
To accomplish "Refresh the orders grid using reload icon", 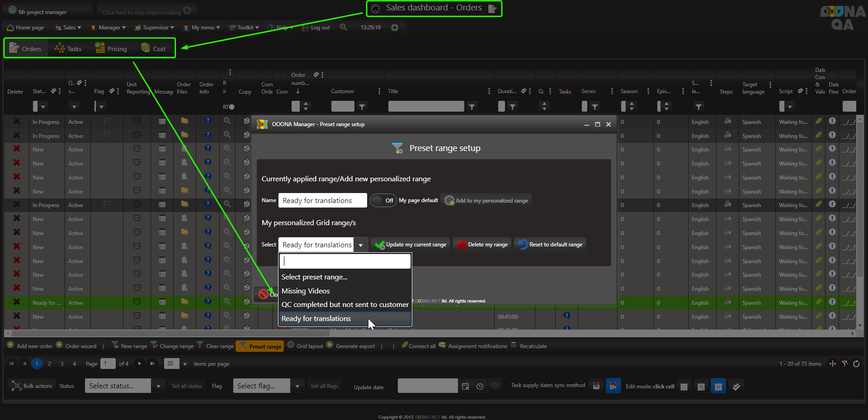I will [x=856, y=363].
